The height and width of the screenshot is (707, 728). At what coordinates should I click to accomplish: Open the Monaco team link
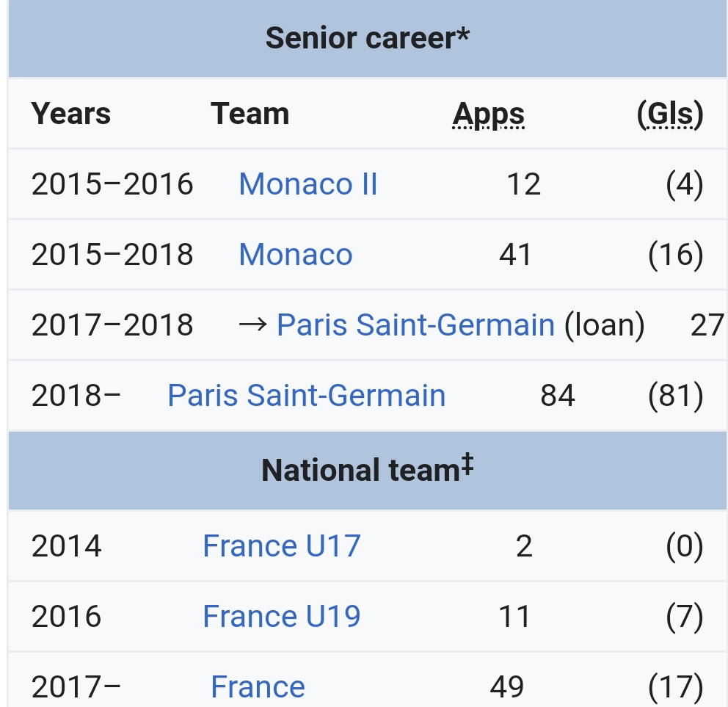click(296, 255)
